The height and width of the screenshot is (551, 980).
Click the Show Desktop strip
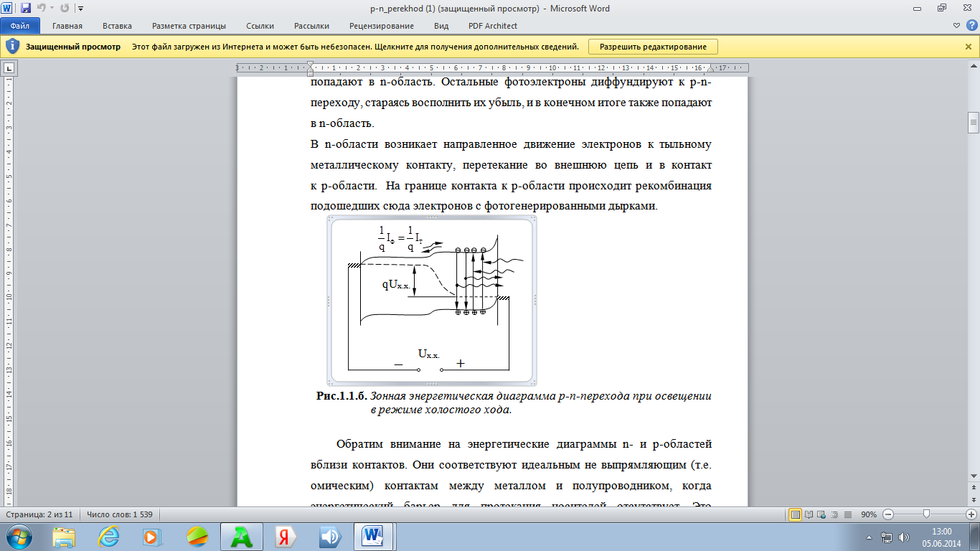tap(974, 537)
